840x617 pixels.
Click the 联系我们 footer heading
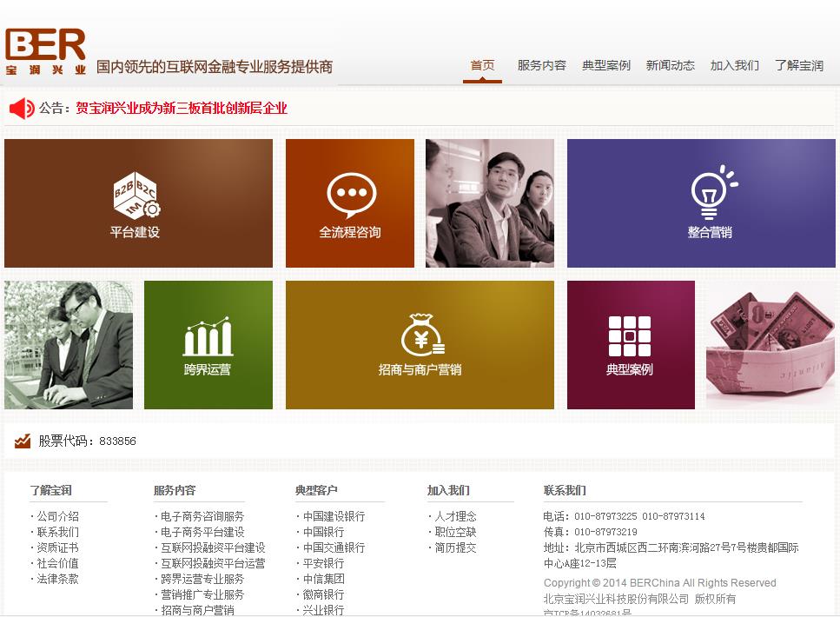tap(565, 490)
